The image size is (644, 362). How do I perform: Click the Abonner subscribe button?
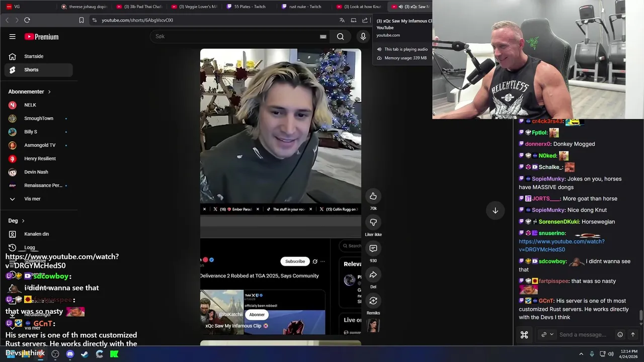pyautogui.click(x=257, y=315)
